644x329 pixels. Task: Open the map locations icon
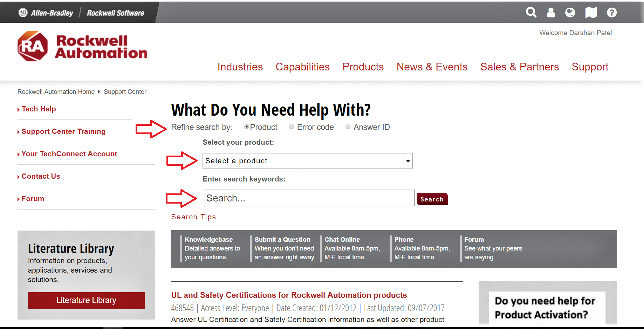click(591, 13)
